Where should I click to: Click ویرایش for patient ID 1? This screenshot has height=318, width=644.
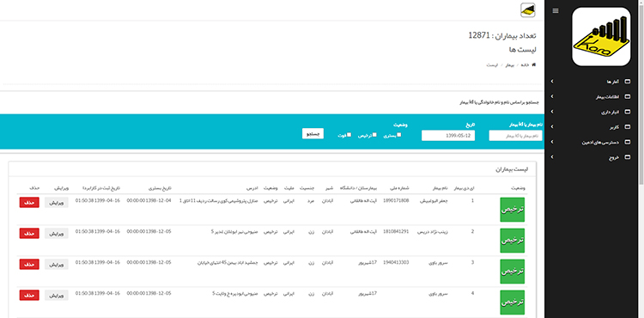[x=57, y=202]
